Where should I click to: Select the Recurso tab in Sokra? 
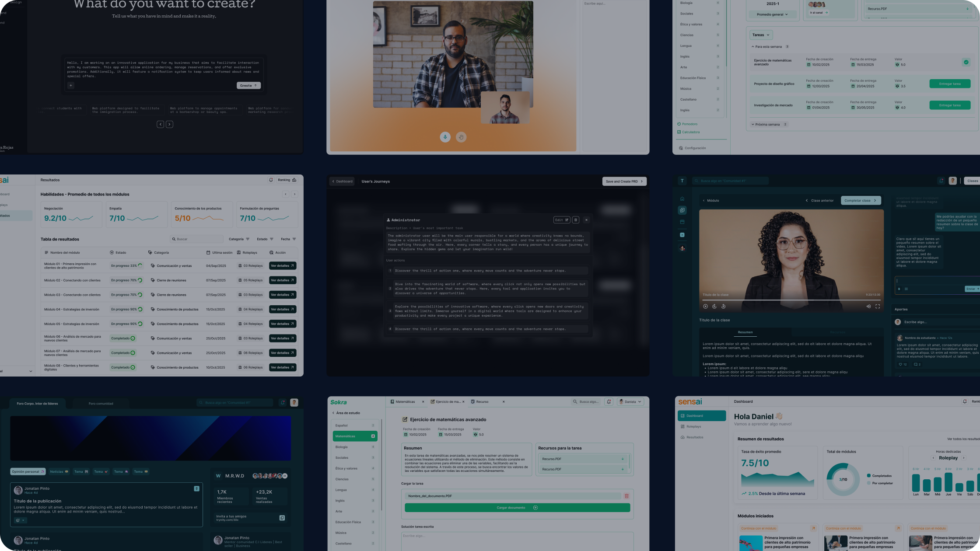click(x=482, y=401)
